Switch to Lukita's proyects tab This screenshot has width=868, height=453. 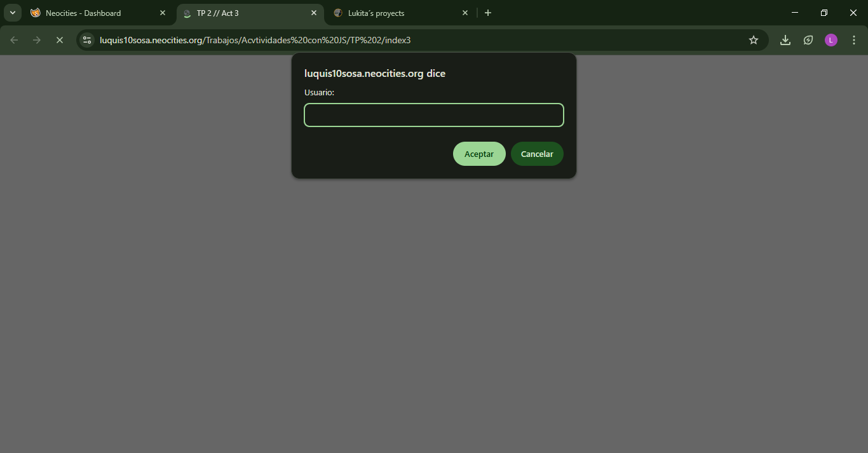click(376, 13)
